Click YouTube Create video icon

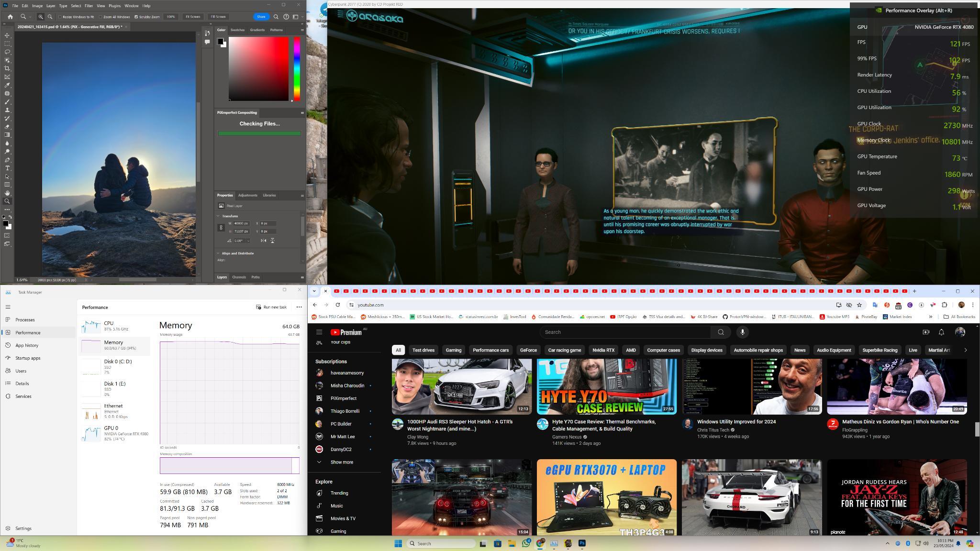coord(926,332)
